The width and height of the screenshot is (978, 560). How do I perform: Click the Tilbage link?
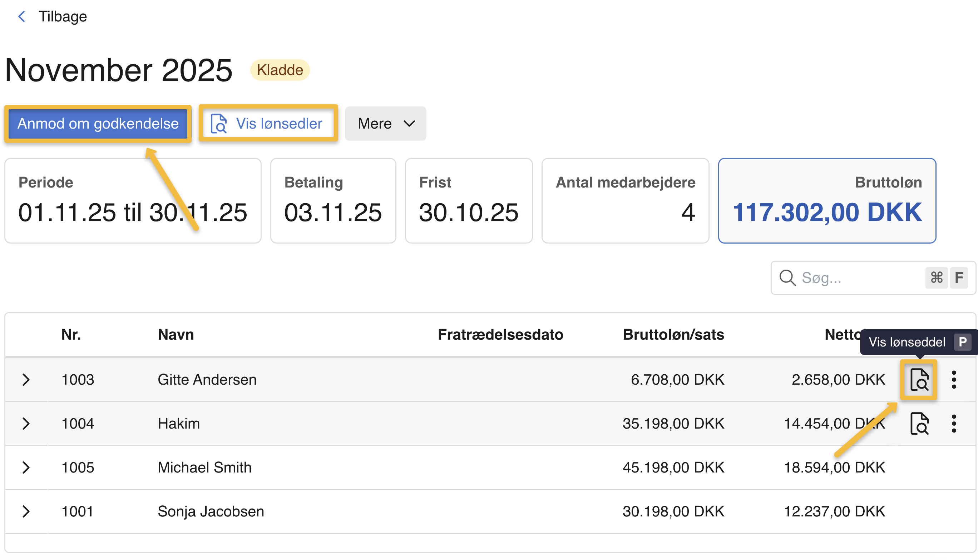click(x=62, y=16)
